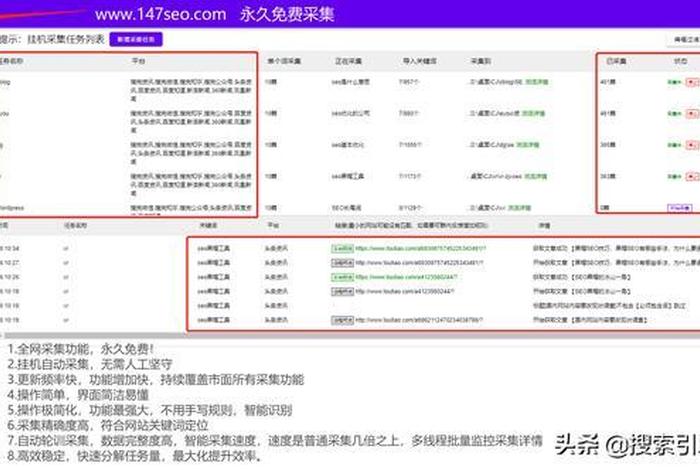Click the green badge in the 10:26 log row
Viewport: 700px width, 470px height.
click(x=342, y=277)
